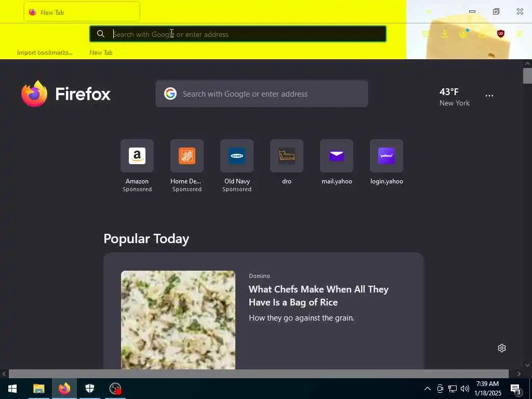The image size is (532, 399).
Task: Focus the URL bar search field
Action: pos(237,34)
